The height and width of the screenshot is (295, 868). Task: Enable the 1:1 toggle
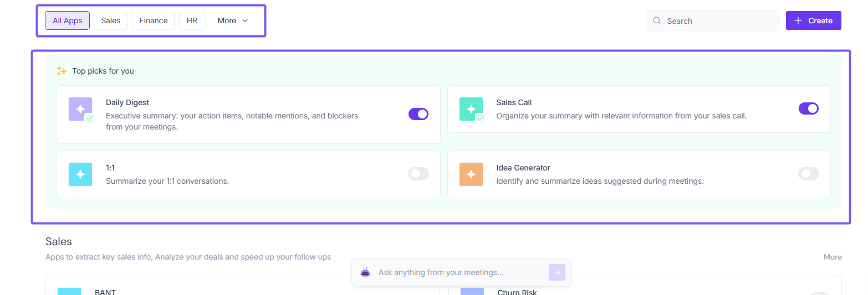tap(418, 174)
